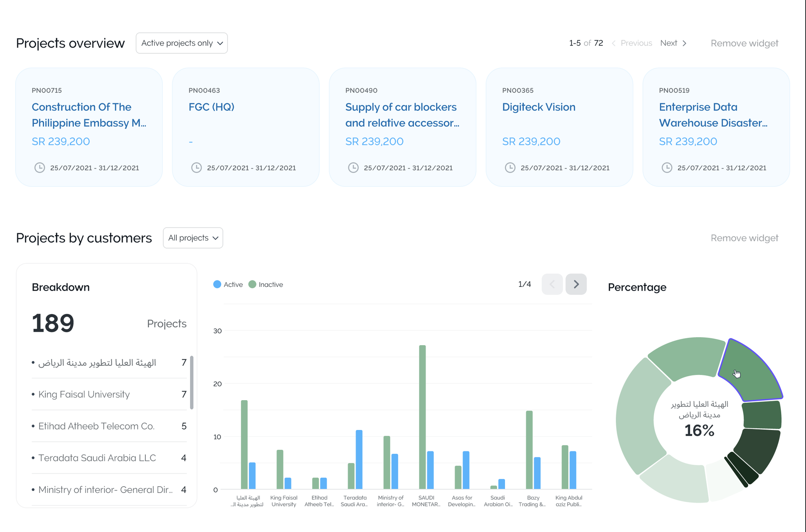Image resolution: width=806 pixels, height=532 pixels.
Task: Click the breakdown list scrollbar
Action: 192,382
